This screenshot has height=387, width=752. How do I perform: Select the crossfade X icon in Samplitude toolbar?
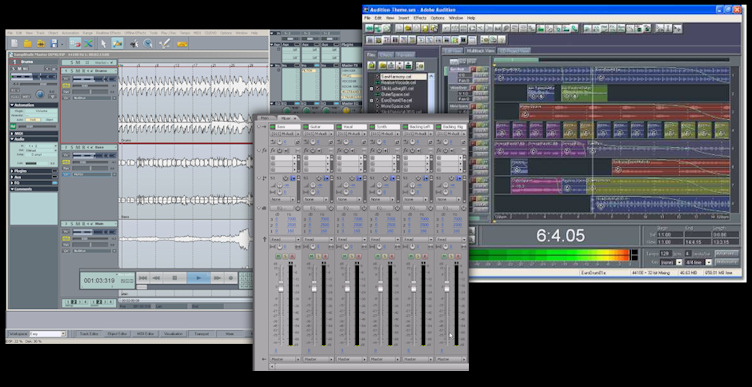tap(88, 43)
